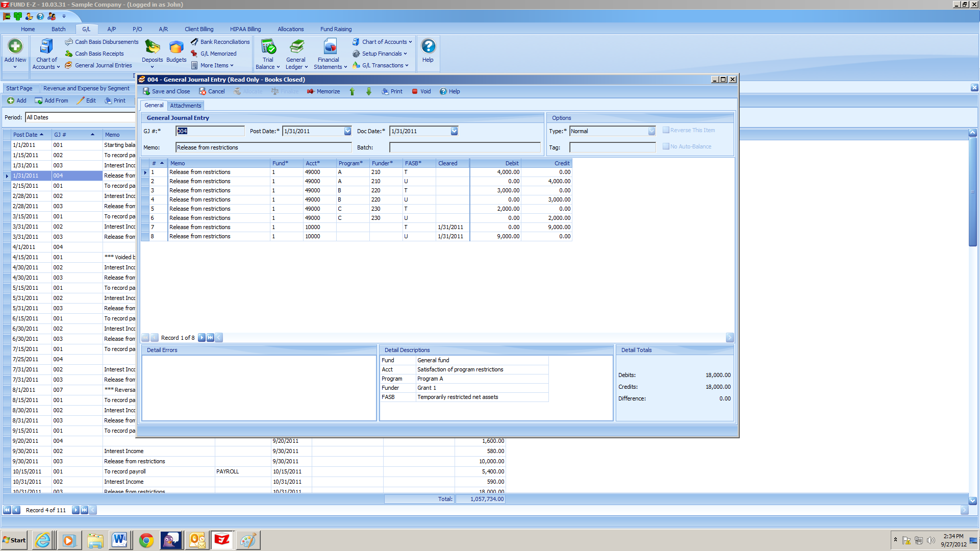This screenshot has height=551, width=980.
Task: Select the A/P ribbon tab
Action: coord(111,29)
